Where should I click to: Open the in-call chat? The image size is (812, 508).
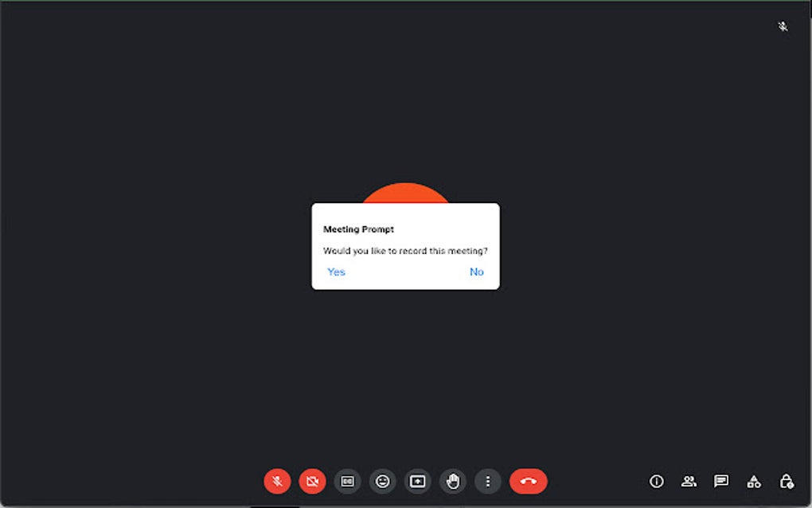720,481
